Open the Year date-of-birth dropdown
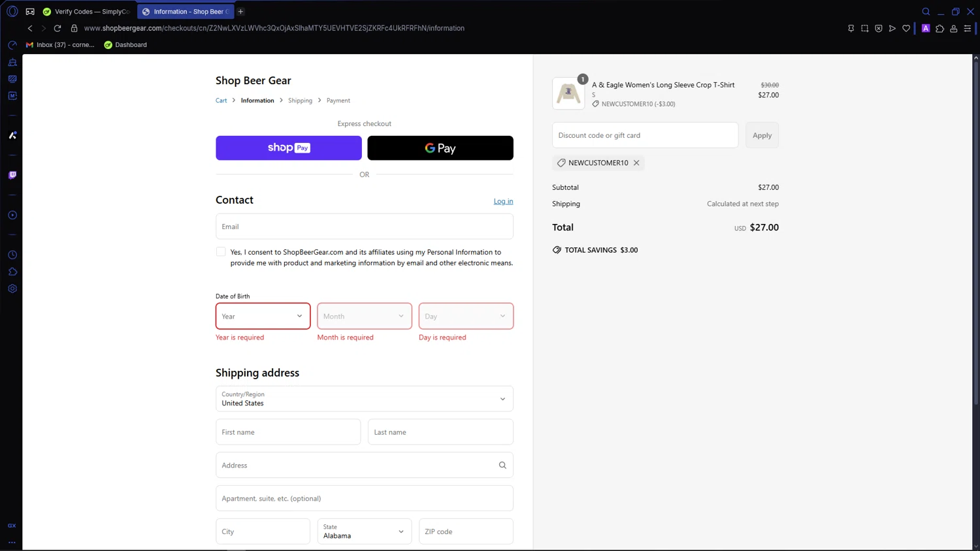The height and width of the screenshot is (551, 980). [x=263, y=316]
